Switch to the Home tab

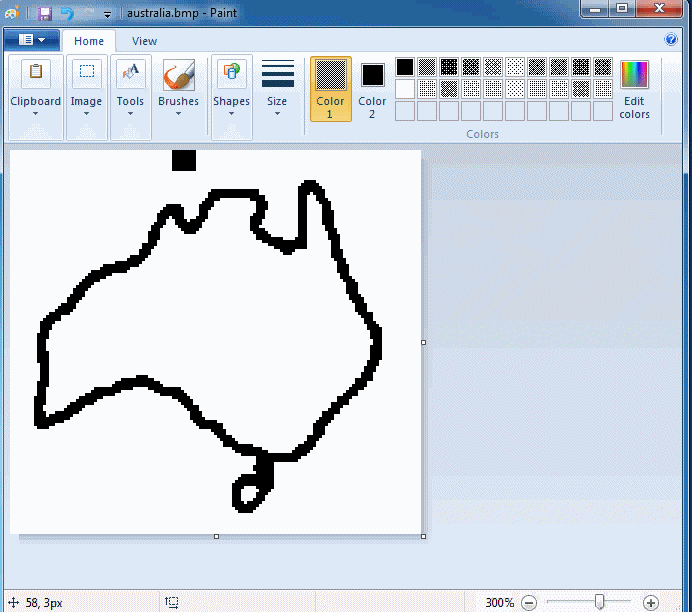coord(89,41)
